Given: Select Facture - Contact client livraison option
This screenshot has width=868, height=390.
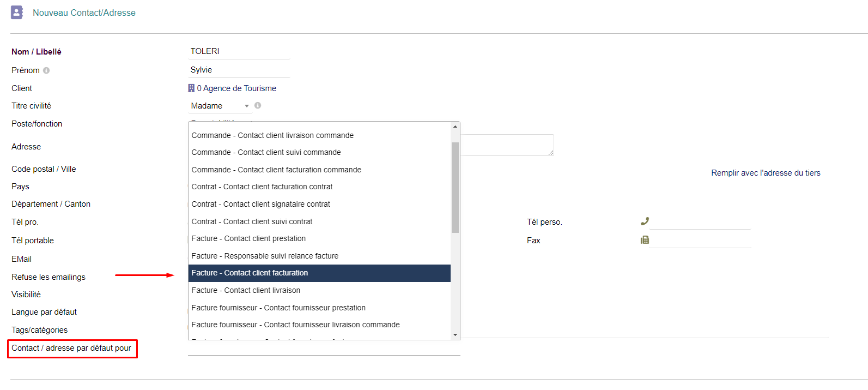Looking at the screenshot, I should 319,290.
